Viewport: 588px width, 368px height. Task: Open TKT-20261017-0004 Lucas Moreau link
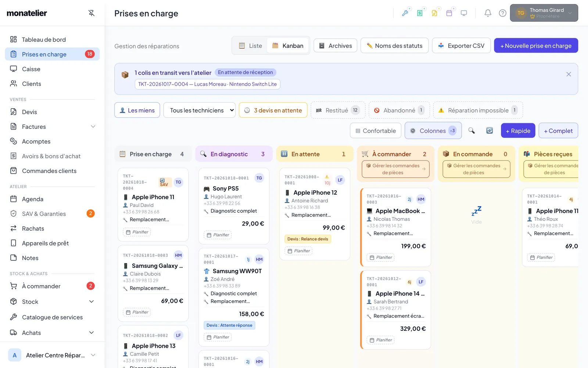tap(207, 84)
